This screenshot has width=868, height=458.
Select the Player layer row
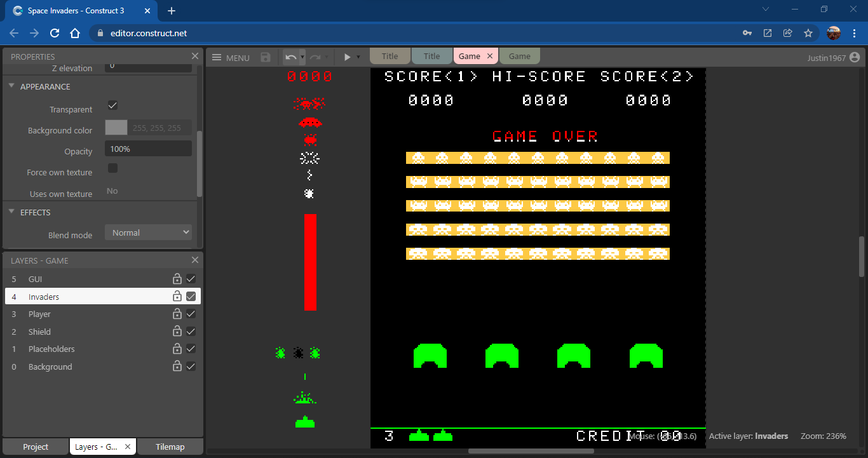pyautogui.click(x=103, y=314)
